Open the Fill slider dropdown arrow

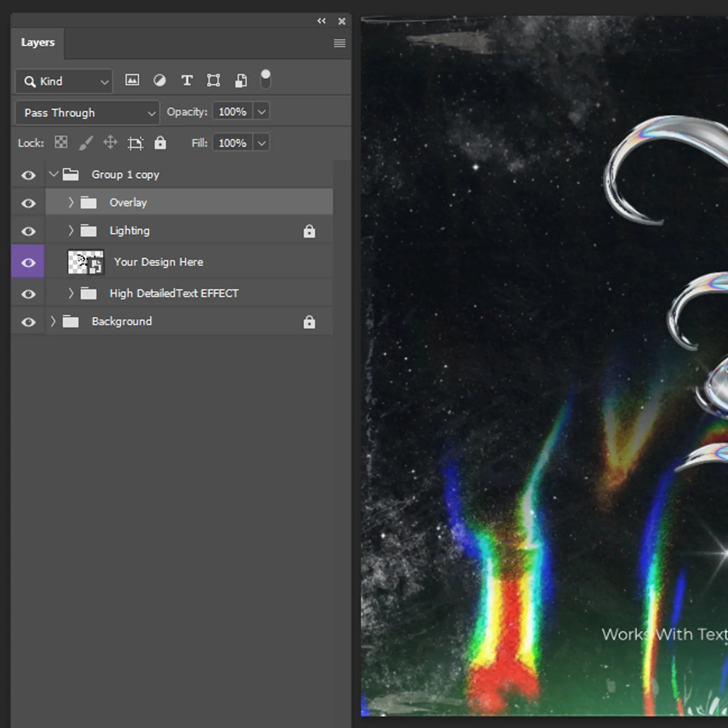click(261, 143)
